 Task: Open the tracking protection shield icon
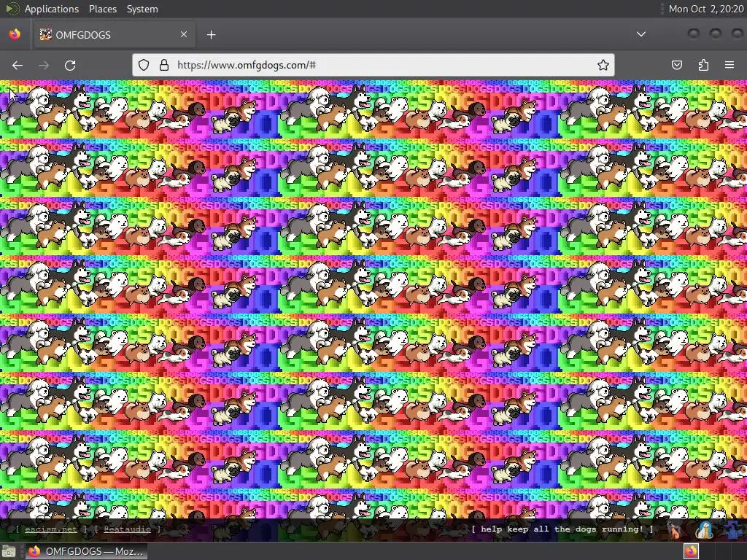tap(144, 65)
